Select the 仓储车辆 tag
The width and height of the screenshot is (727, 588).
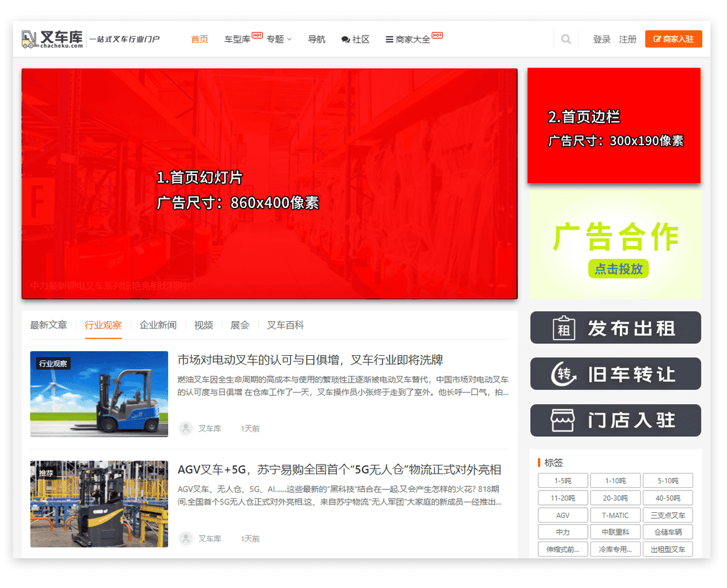[x=668, y=532]
